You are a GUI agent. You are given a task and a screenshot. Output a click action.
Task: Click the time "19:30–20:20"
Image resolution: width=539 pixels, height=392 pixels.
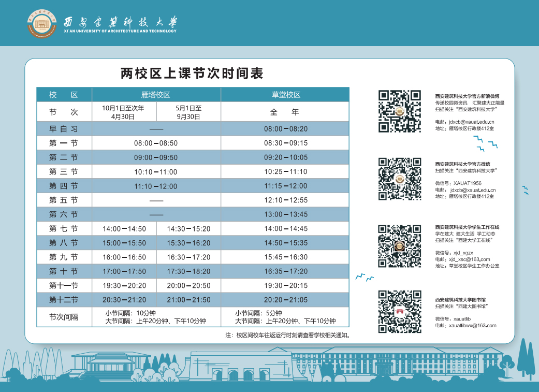[x=124, y=286]
